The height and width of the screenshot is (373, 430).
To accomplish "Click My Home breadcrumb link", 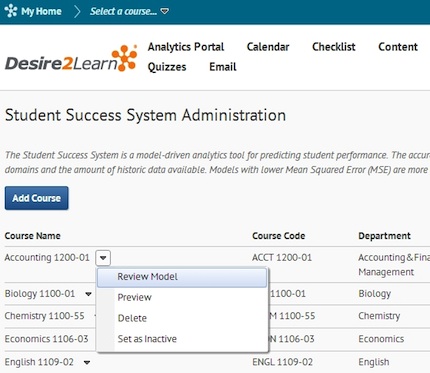I will pyautogui.click(x=41, y=11).
